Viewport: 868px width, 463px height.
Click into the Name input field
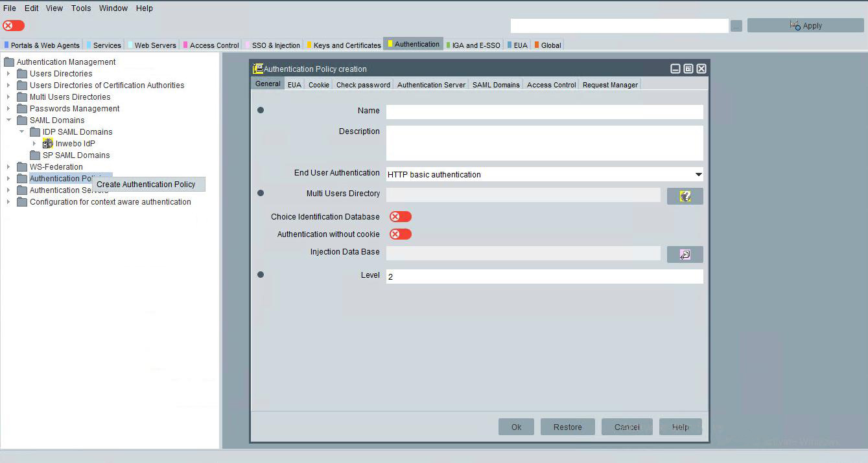(544, 111)
